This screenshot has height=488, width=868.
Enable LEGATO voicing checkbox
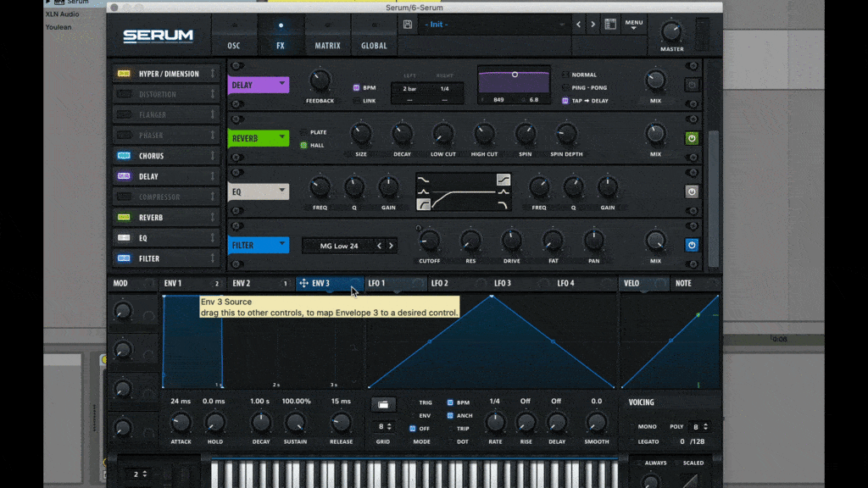632,441
